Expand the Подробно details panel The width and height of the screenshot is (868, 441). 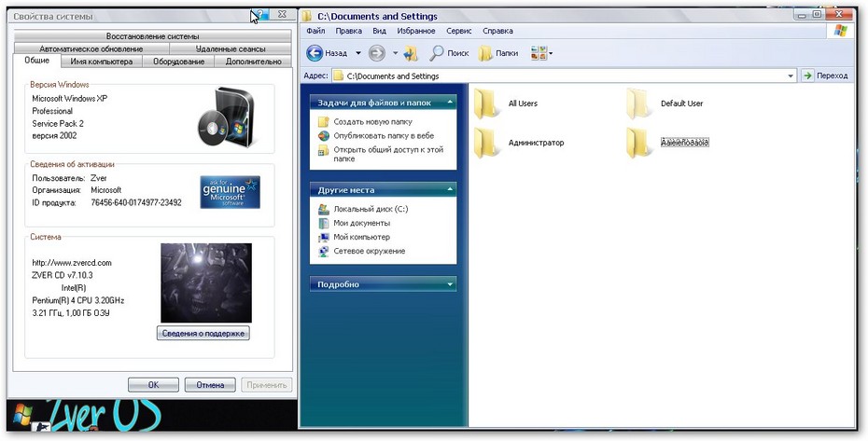coord(451,284)
